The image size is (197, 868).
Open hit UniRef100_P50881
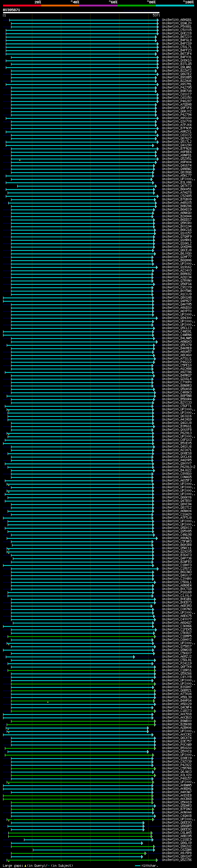177,26
